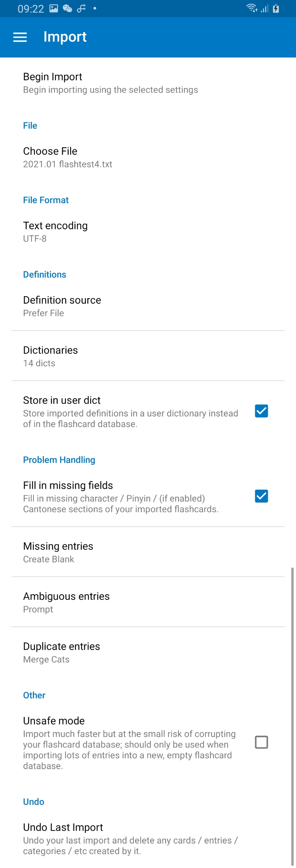Disable the Store in user dict checkbox

click(261, 411)
